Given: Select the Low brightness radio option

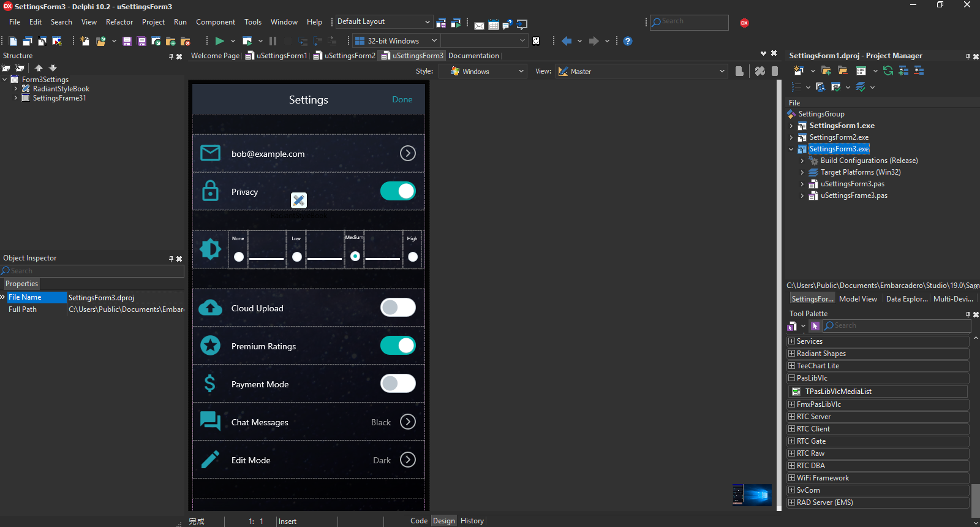Looking at the screenshot, I should [x=297, y=257].
